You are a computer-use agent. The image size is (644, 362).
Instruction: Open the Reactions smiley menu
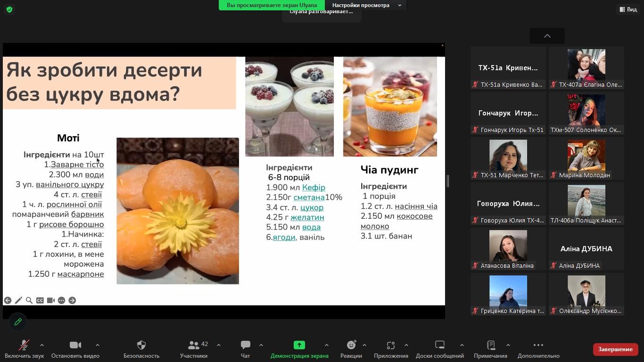coord(351,346)
